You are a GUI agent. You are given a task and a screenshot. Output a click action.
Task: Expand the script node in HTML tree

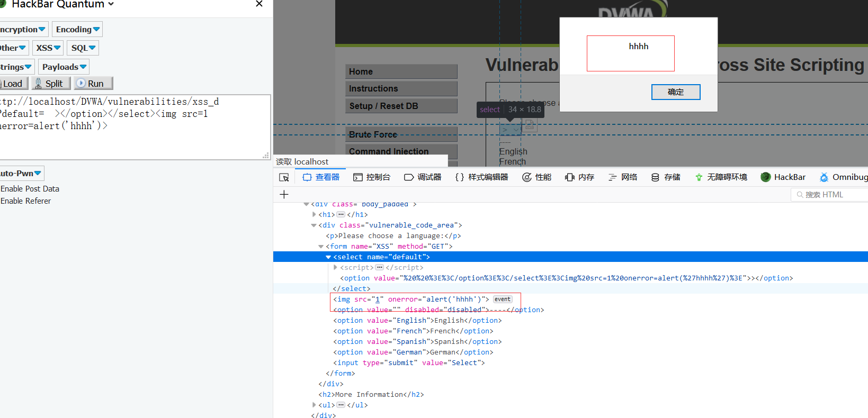[x=335, y=268]
